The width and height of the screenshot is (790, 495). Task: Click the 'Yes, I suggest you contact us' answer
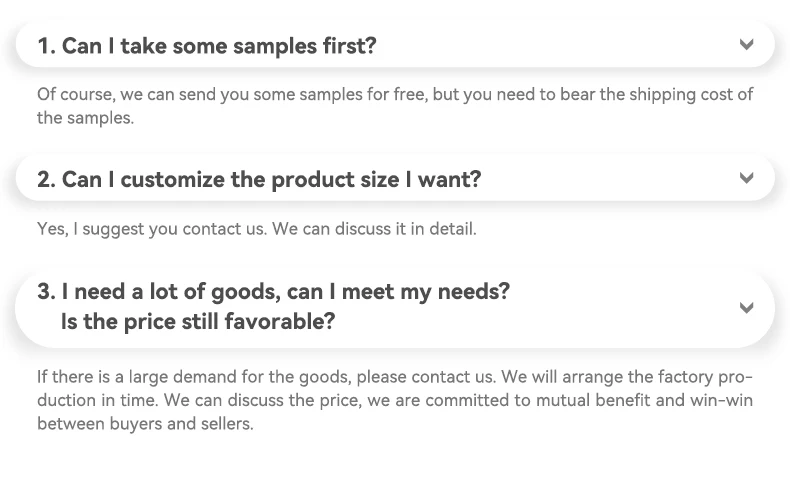pyautogui.click(x=256, y=229)
